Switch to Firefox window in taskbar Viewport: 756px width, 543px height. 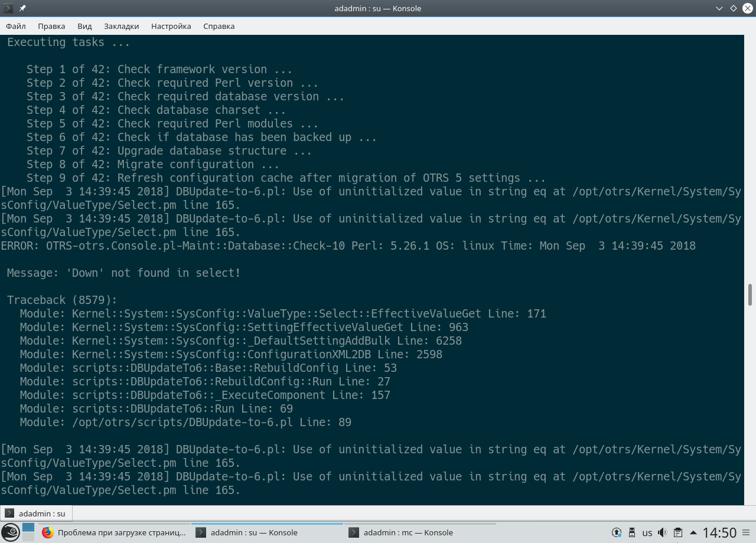coord(114,532)
